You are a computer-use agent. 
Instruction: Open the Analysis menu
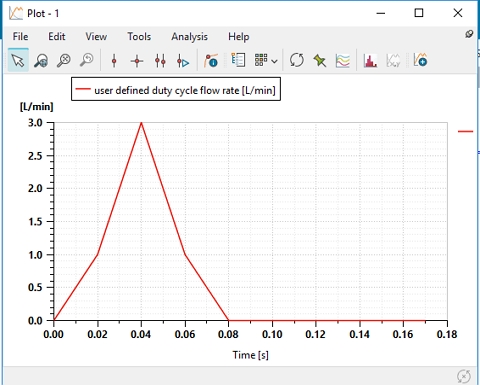coord(189,37)
